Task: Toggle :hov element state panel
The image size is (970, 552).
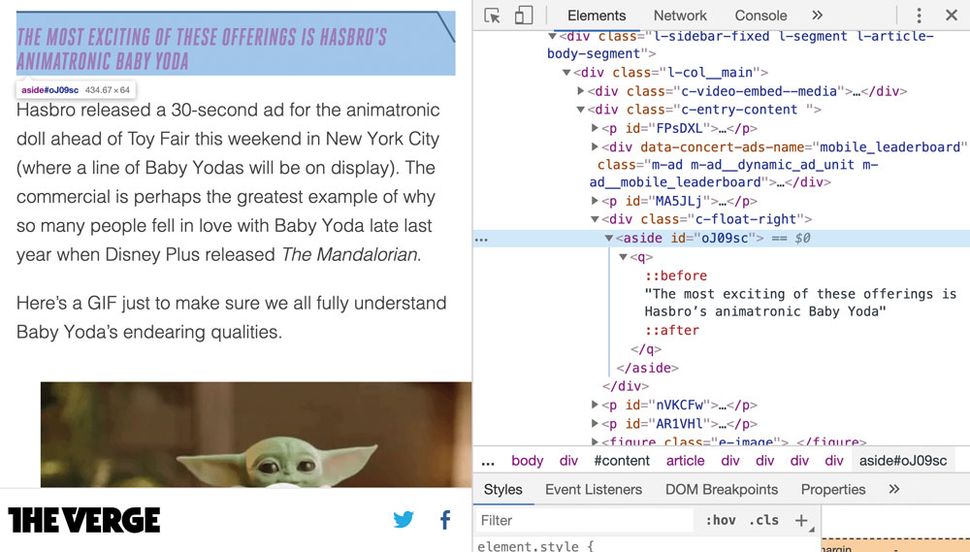Action: pos(721,520)
